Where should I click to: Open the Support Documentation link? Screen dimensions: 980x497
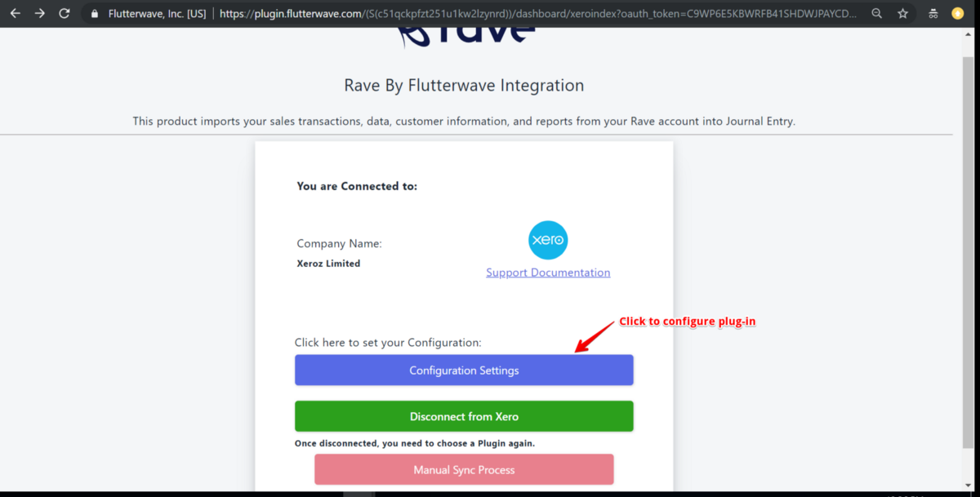pyautogui.click(x=548, y=273)
